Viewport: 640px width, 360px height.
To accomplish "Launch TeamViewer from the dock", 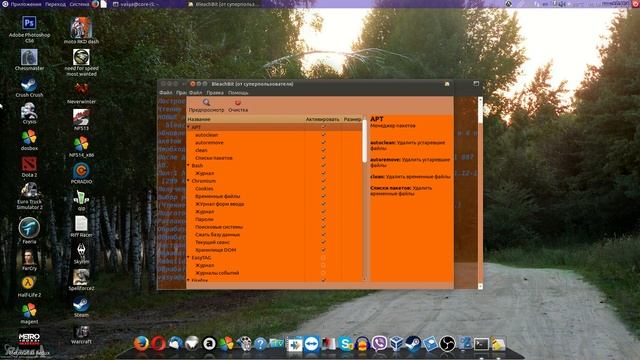I will tap(311, 344).
